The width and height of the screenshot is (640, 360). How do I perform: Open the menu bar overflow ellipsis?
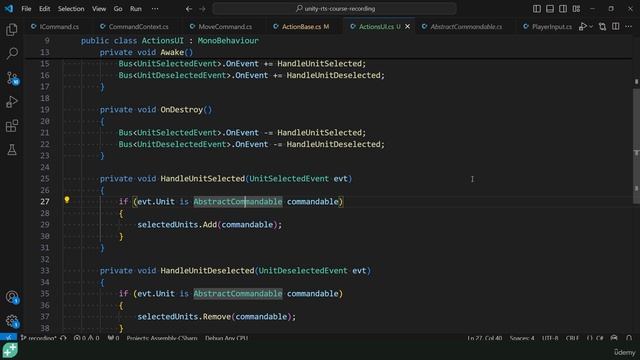pos(155,9)
